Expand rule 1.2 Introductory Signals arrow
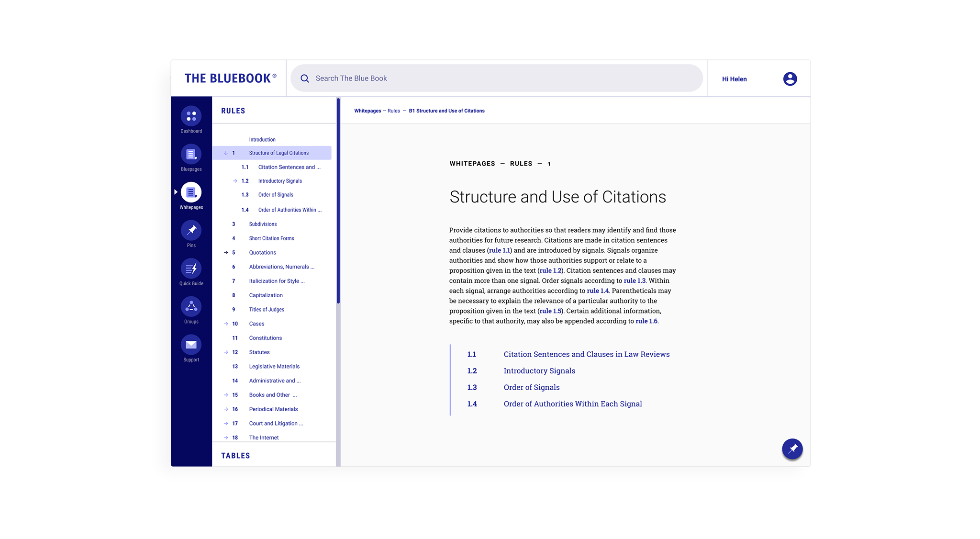The height and width of the screenshot is (539, 980). [x=235, y=181]
